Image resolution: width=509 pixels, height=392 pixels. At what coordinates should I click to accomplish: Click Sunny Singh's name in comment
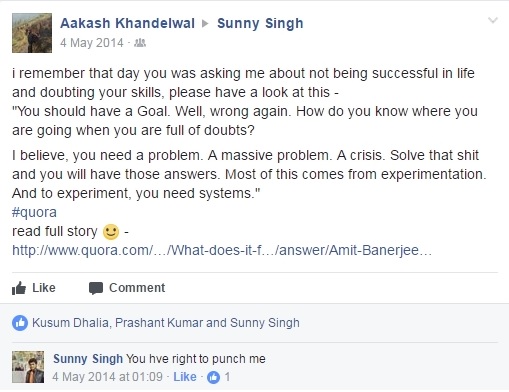[88, 359]
